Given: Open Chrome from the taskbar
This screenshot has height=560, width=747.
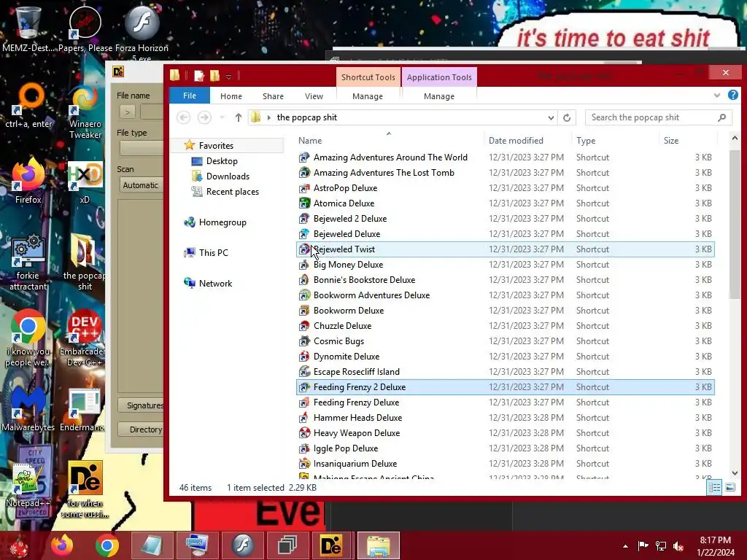Looking at the screenshot, I should (x=107, y=545).
